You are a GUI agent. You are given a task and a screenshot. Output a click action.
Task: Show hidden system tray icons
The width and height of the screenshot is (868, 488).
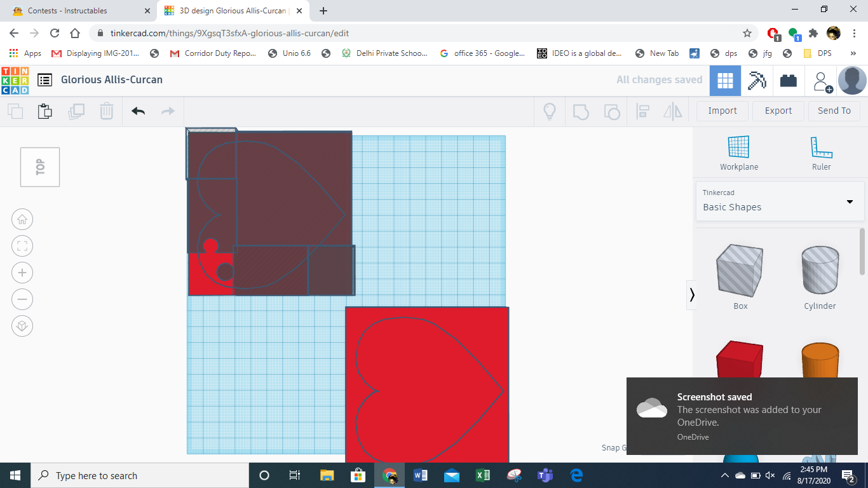click(724, 475)
